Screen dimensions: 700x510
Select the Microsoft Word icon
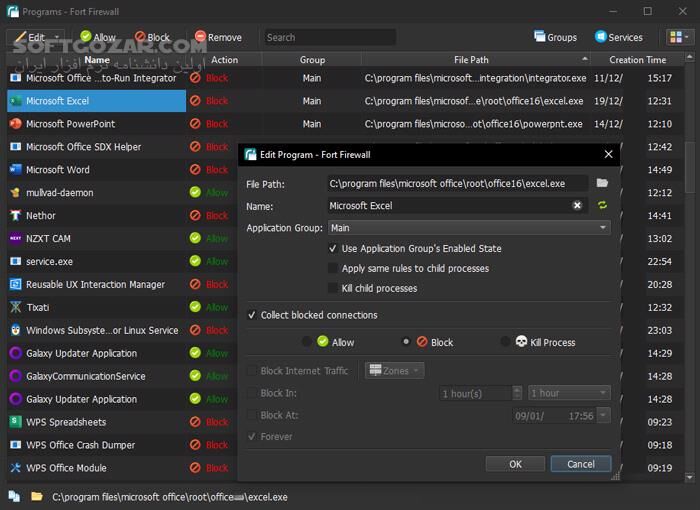16,170
